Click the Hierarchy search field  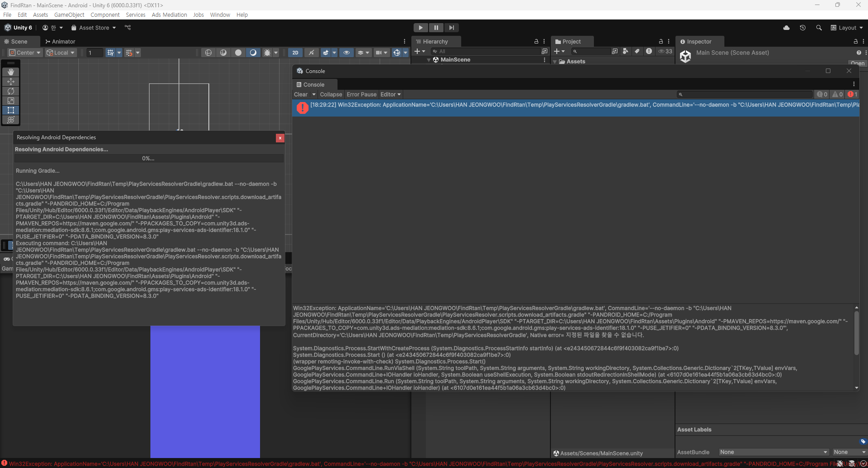[x=486, y=51]
